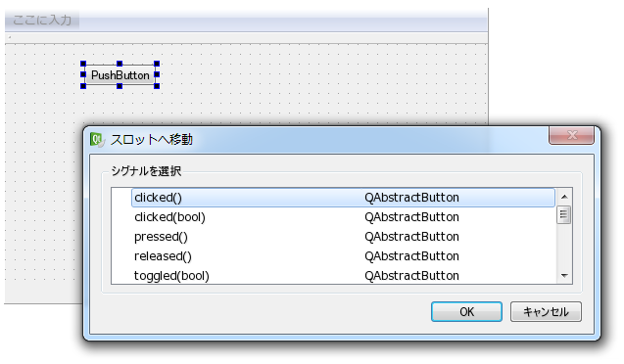Click QAbstractButton cell in pressed() row

click(411, 237)
